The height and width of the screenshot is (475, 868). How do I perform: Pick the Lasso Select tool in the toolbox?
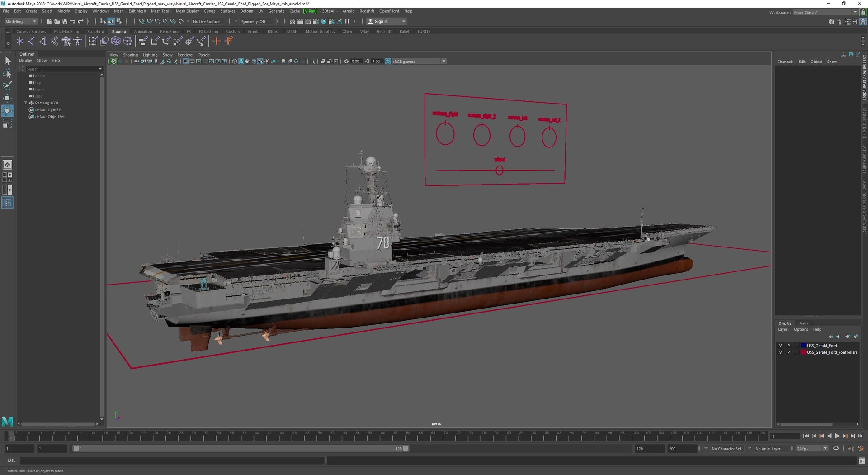[x=7, y=73]
